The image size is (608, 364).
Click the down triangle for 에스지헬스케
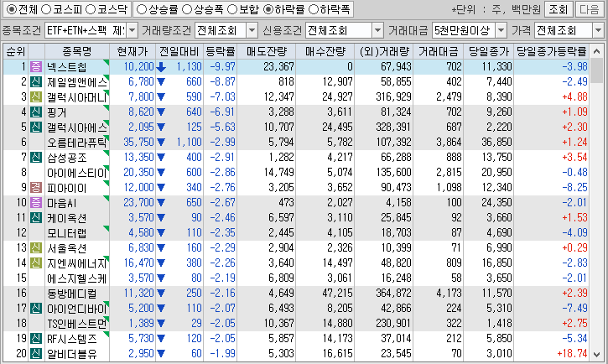pos(161,278)
